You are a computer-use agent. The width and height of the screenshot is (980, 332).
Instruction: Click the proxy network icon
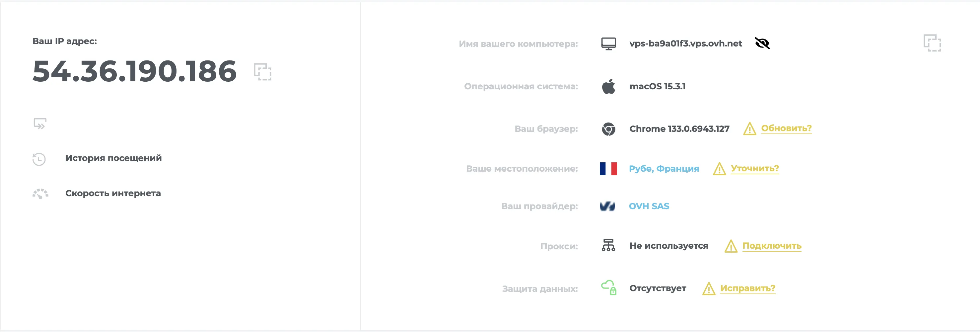tap(608, 245)
